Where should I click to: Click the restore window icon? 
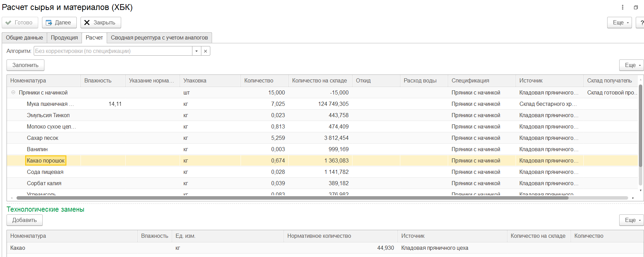[636, 7]
